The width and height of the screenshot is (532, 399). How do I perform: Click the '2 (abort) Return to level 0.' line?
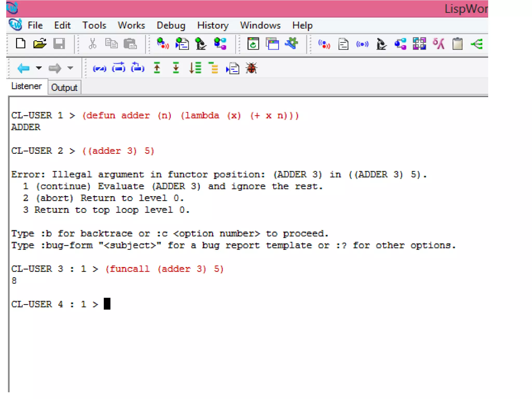pos(103,198)
